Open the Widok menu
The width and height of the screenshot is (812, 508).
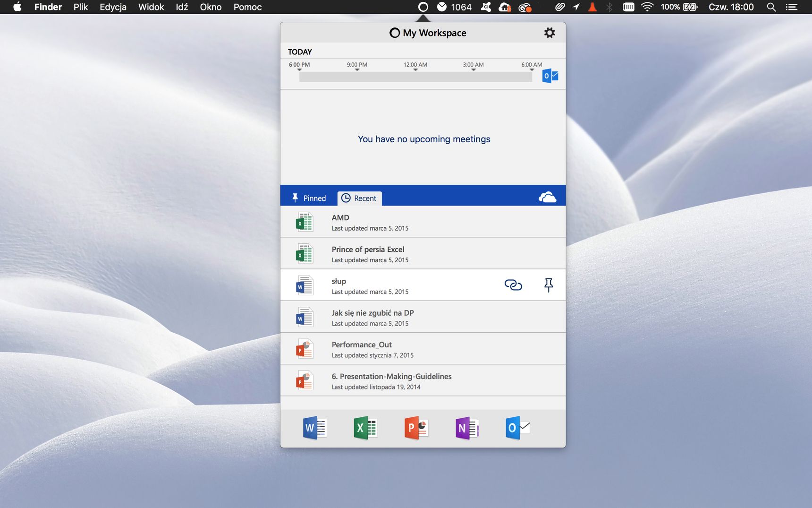151,7
